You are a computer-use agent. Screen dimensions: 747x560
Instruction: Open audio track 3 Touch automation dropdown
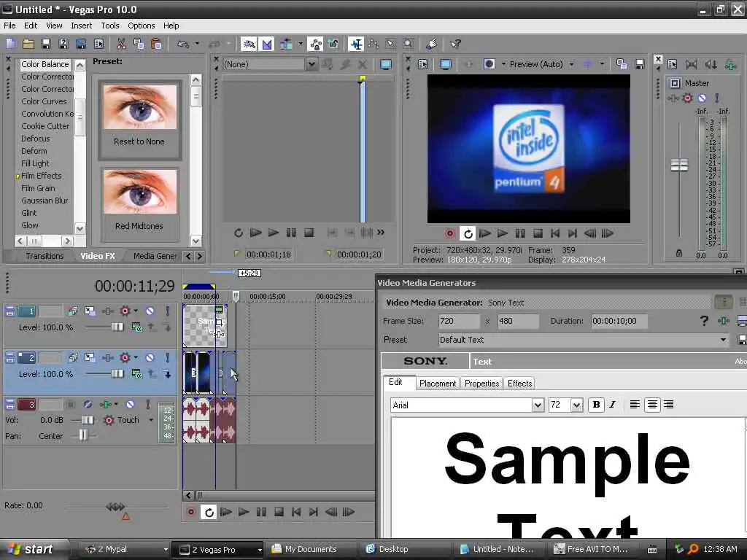(151, 420)
